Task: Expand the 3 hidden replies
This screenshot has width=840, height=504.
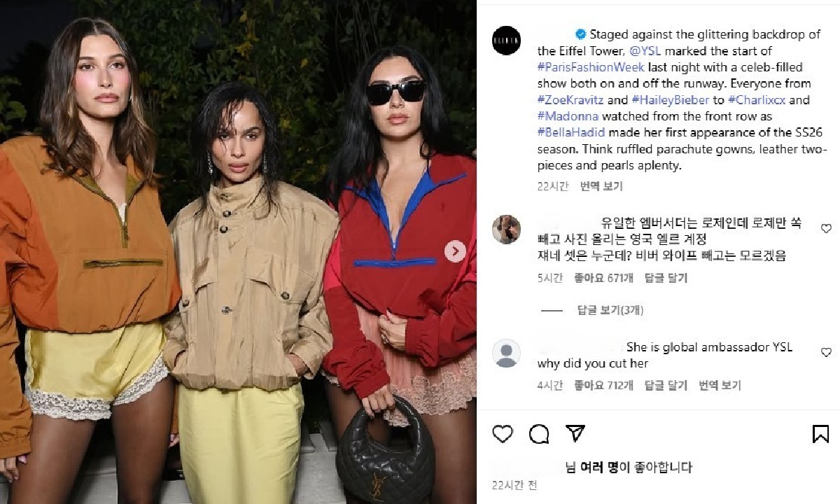Action: [610, 310]
